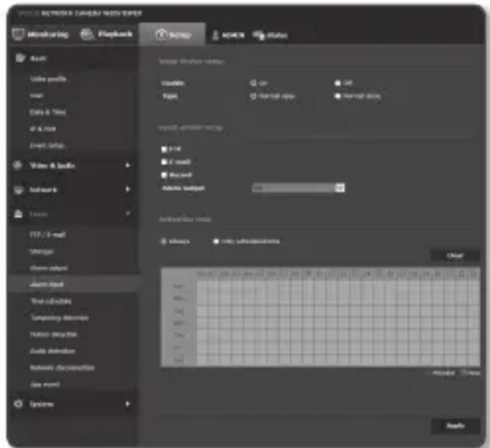Select the highlighted Alarm input item

pos(46,284)
